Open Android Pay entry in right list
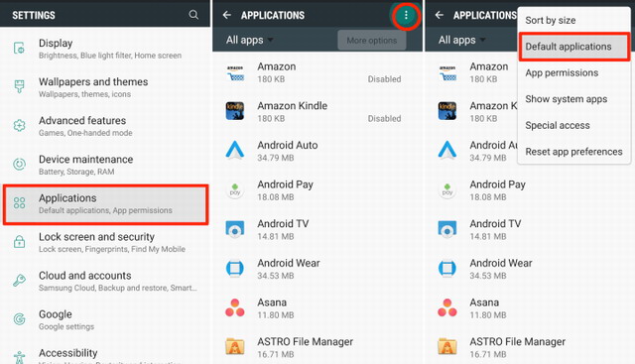This screenshot has width=635, height=364. pos(530,189)
